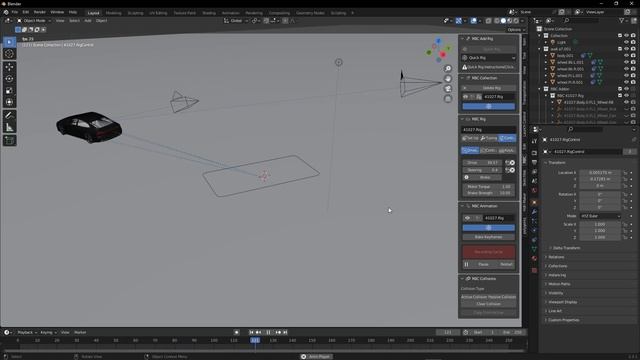640x360 pixels.
Task: Open the Global transform orientation dropdown
Action: [236, 20]
